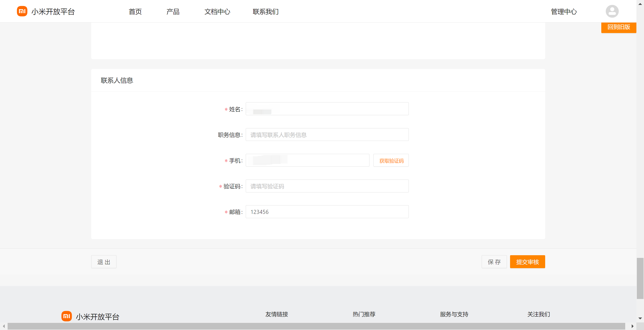Open the 首页 nav item
Image resolution: width=644 pixels, height=330 pixels.
[135, 11]
